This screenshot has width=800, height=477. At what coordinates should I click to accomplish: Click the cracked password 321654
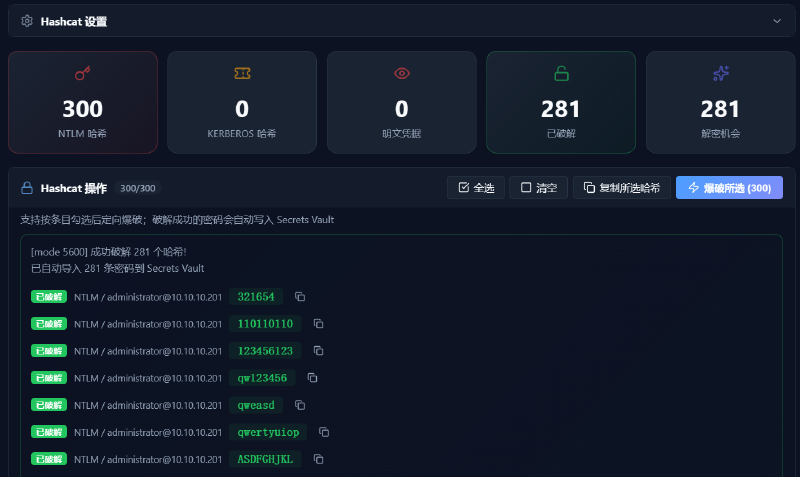pos(256,296)
